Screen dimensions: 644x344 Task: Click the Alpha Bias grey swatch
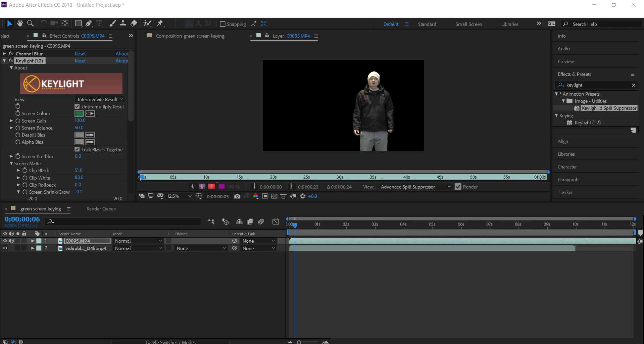pos(79,142)
